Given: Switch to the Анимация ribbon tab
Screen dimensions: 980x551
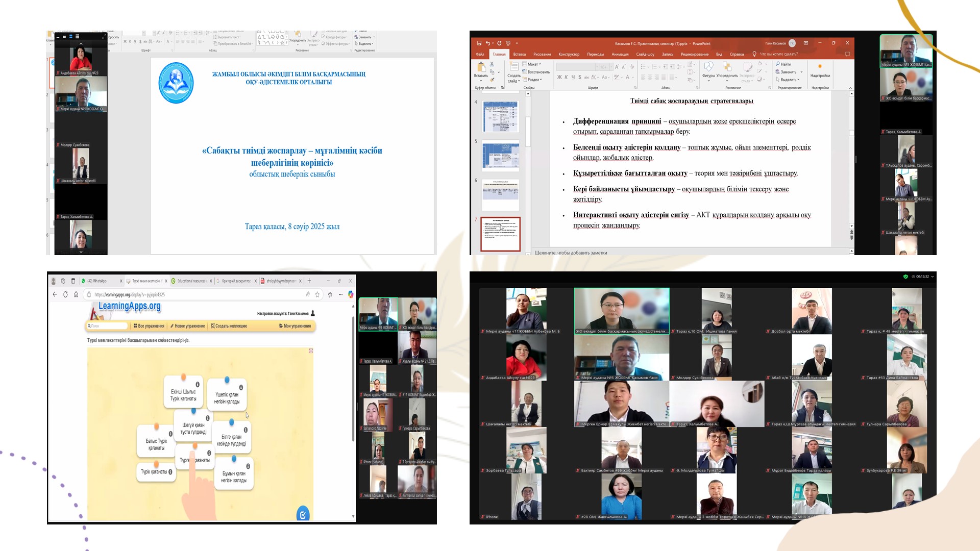Looking at the screenshot, I should coord(620,54).
